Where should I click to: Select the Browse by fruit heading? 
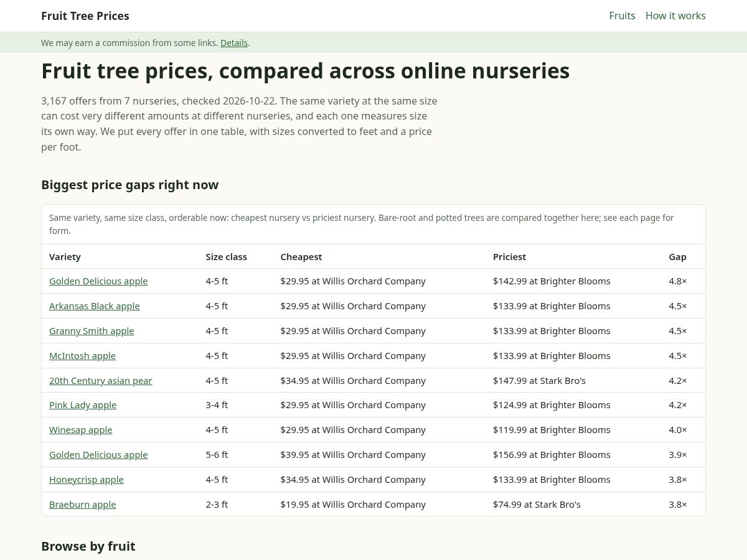click(x=88, y=546)
